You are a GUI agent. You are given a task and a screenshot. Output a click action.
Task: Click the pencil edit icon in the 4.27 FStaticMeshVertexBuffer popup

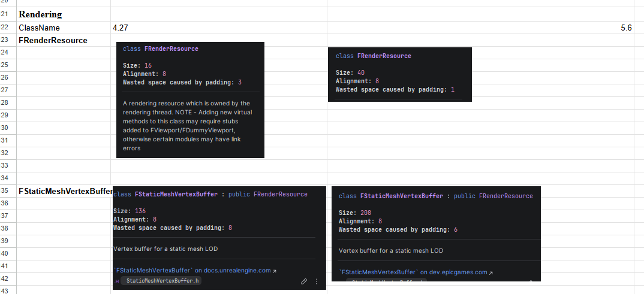(304, 281)
